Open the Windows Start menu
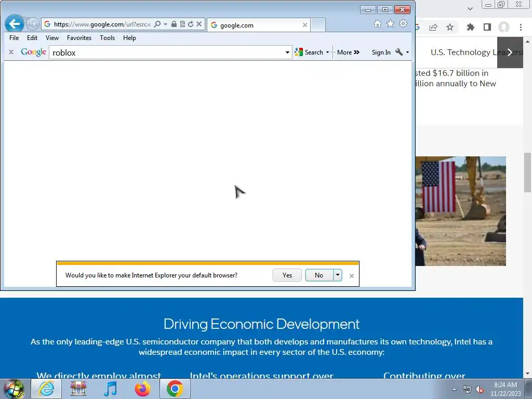The image size is (532, 399). 14,389
